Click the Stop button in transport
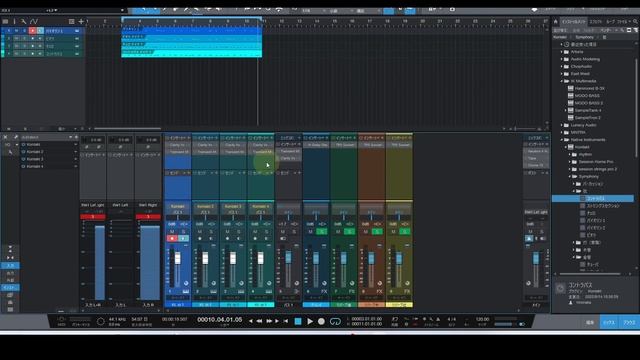Image resolution: width=640 pixels, height=360 pixels. tap(298, 322)
